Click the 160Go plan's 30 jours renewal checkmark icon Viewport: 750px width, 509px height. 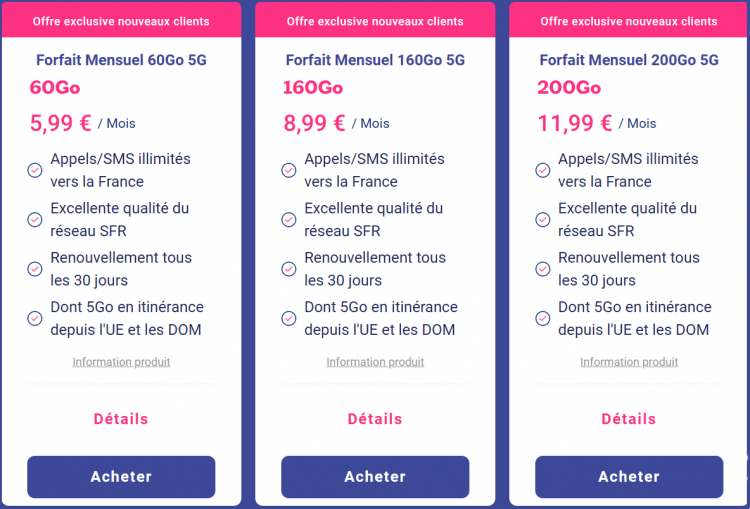288,269
